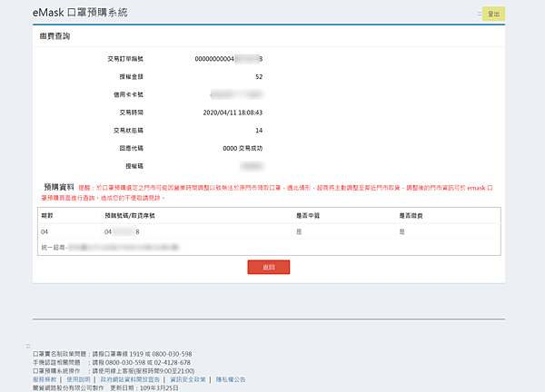
Task: Select the authorized amount value 52
Action: tap(259, 77)
